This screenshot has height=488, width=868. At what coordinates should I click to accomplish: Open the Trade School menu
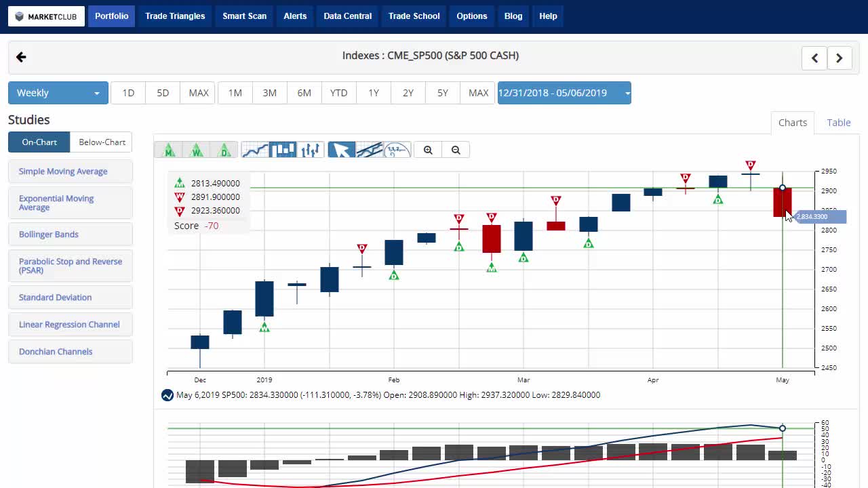pos(414,16)
